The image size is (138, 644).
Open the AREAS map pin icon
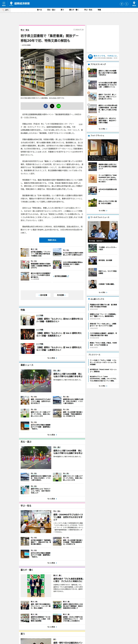(134, 4)
